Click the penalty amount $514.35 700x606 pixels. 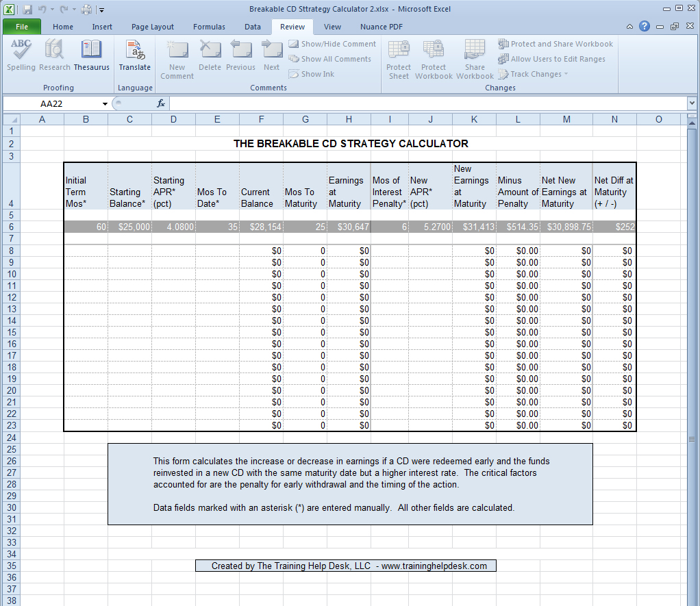pos(518,227)
